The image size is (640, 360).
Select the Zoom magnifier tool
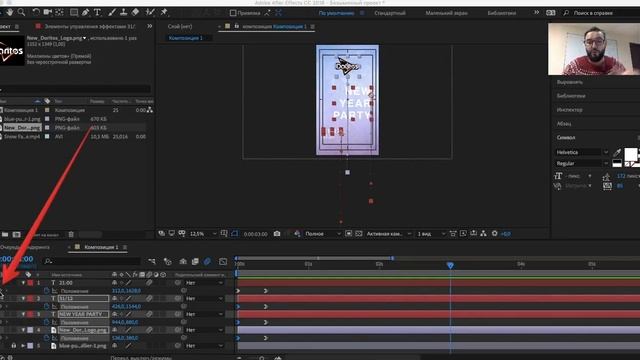click(21, 13)
